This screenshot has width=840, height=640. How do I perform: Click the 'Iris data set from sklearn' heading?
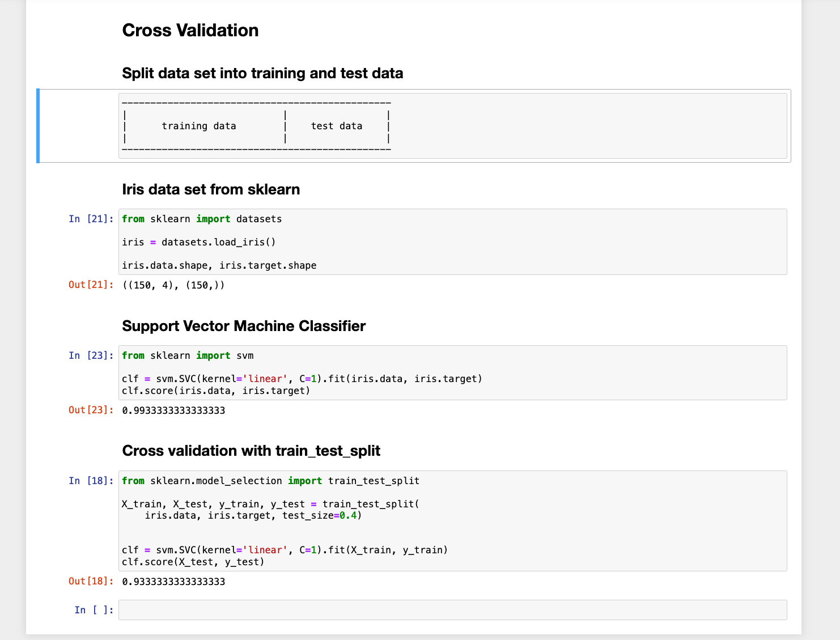(x=211, y=189)
